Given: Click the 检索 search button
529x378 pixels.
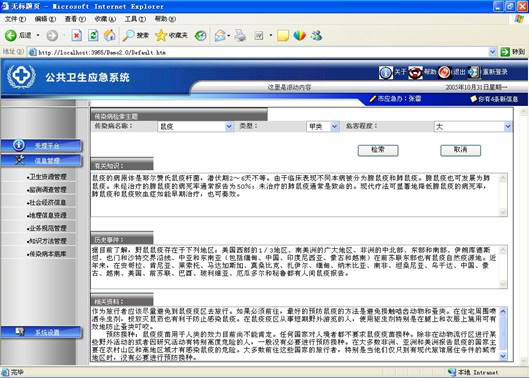Looking at the screenshot, I should (378, 150).
